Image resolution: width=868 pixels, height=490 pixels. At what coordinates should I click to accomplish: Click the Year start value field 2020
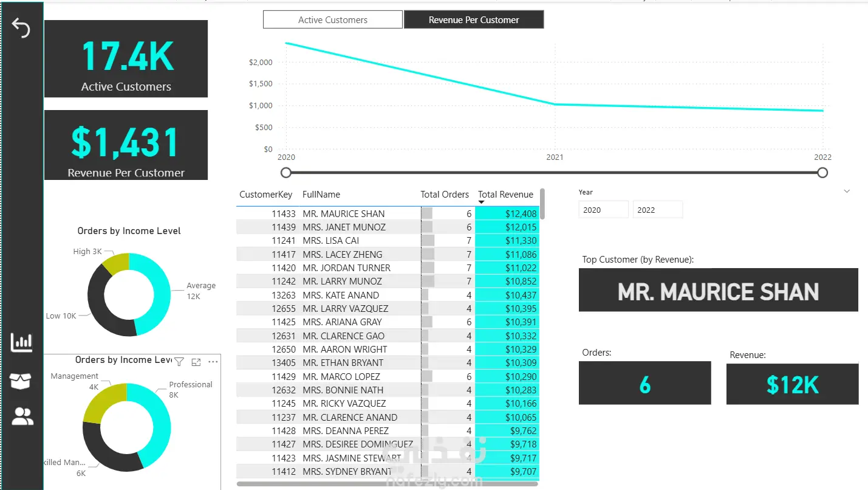tap(603, 210)
